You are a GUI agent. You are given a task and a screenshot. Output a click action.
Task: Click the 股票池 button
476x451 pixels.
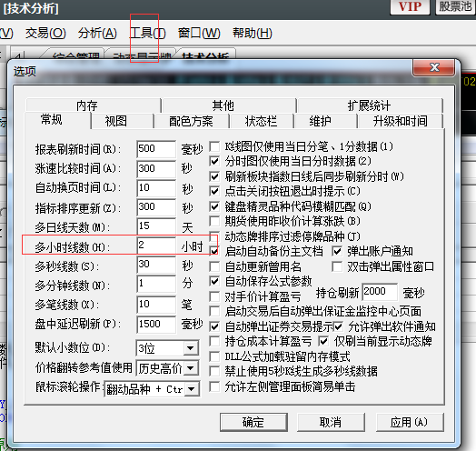(x=455, y=6)
